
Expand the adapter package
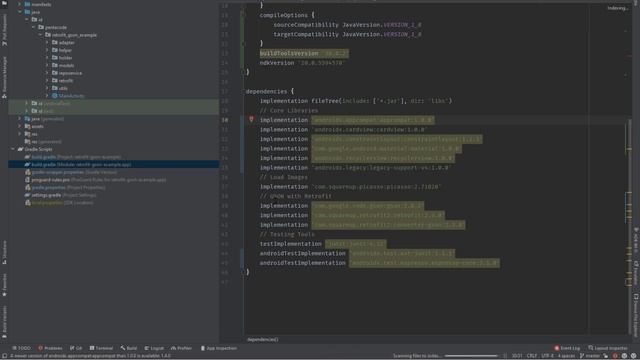tap(47, 42)
